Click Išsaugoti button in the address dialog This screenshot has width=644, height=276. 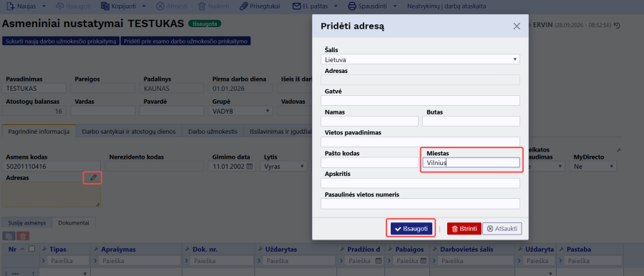[x=411, y=229]
